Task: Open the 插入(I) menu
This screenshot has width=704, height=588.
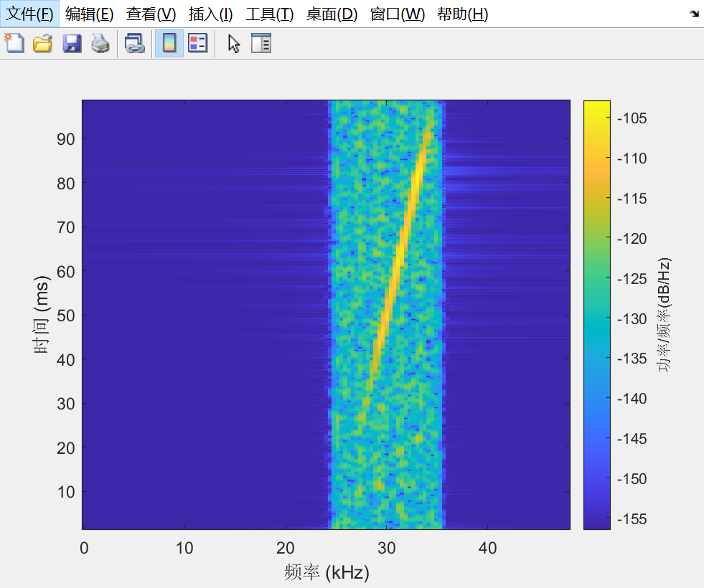Action: click(210, 14)
